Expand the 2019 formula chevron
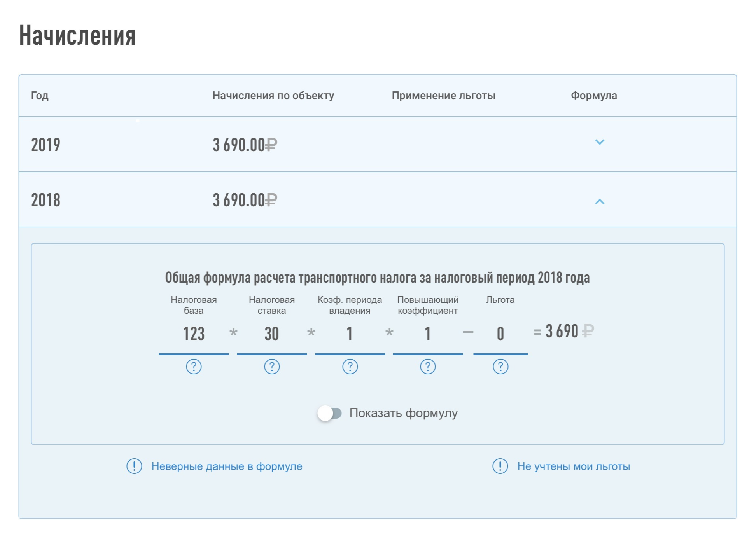Screen dimensions: 756x552 [x=600, y=142]
